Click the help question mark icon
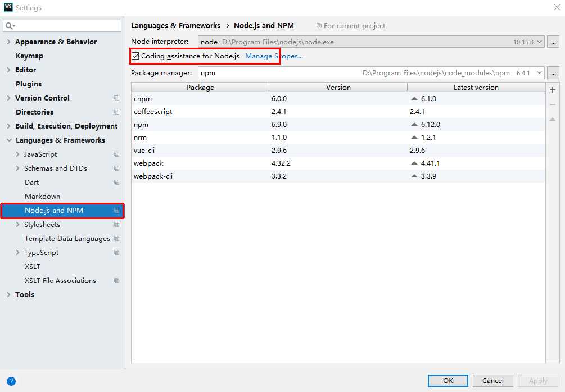This screenshot has width=565, height=392. pyautogui.click(x=11, y=381)
